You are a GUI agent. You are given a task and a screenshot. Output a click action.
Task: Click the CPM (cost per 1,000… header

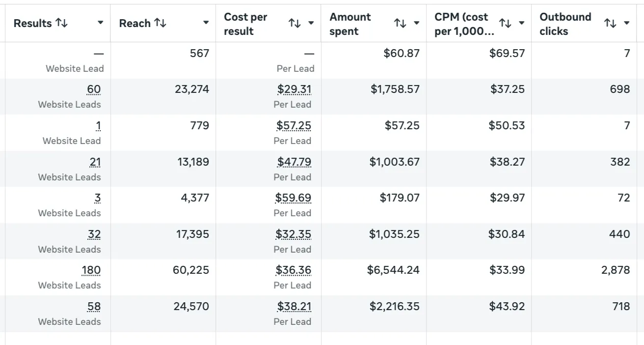point(464,24)
